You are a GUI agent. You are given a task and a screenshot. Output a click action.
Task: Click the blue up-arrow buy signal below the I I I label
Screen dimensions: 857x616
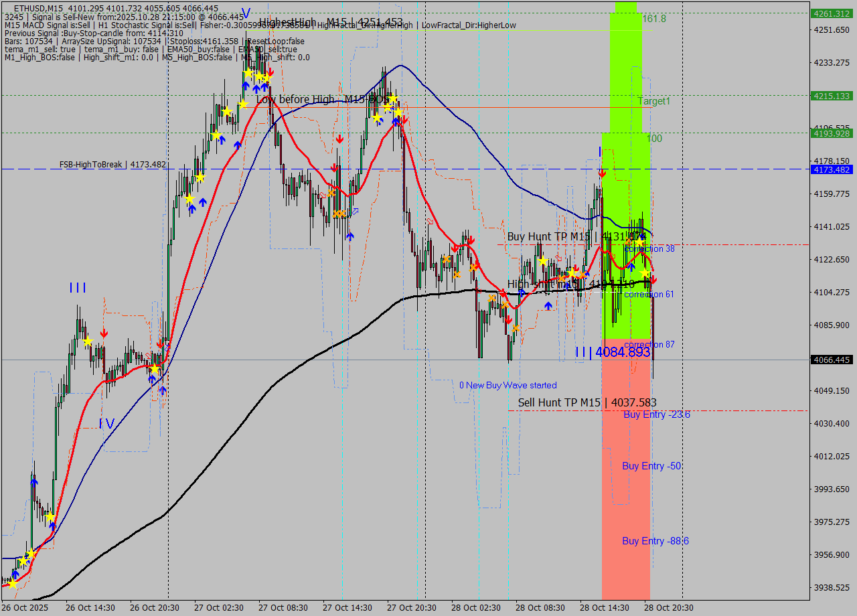tap(151, 378)
